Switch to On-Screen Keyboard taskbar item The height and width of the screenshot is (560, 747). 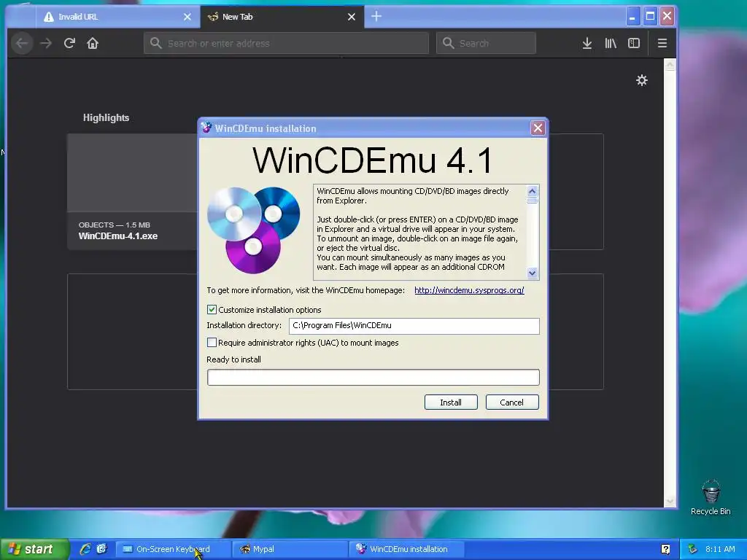pos(173,549)
